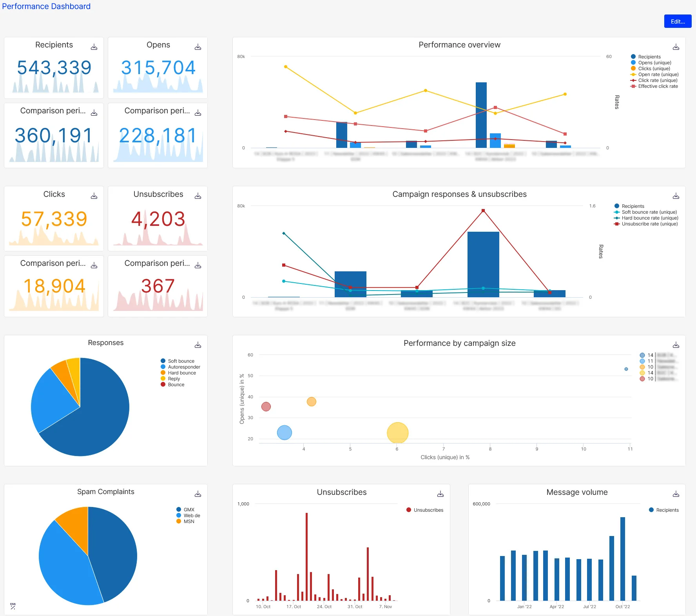Download the Spam Complaints chart
This screenshot has width=696, height=616.
coord(198,494)
